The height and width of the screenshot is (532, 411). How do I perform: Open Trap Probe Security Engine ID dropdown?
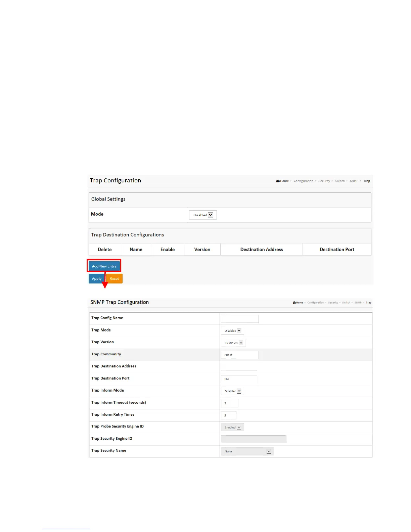click(x=232, y=427)
